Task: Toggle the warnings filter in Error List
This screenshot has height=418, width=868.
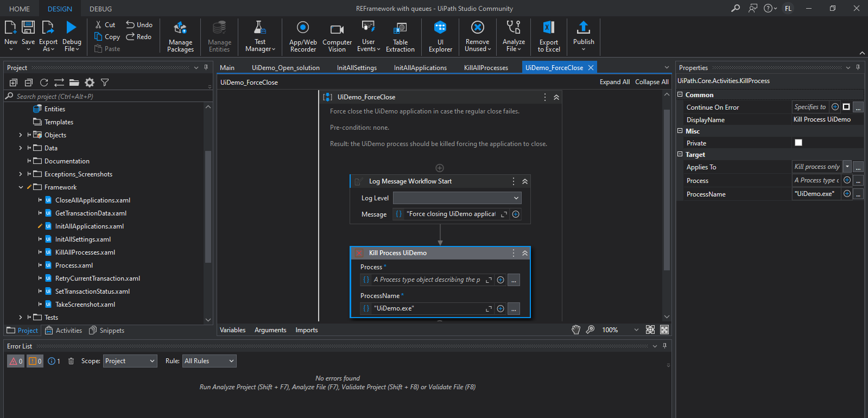Action: point(35,361)
